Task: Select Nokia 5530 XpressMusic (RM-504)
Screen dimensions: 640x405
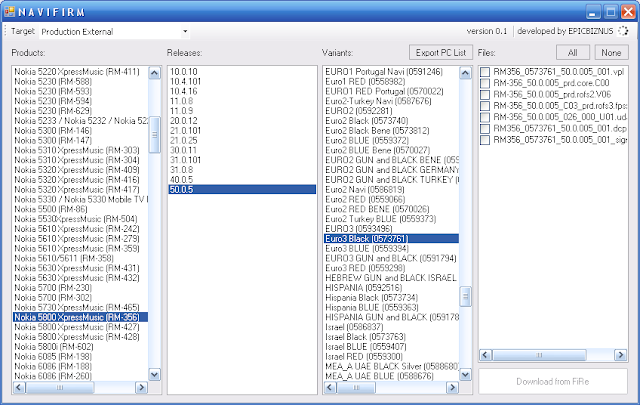Action: 76,219
